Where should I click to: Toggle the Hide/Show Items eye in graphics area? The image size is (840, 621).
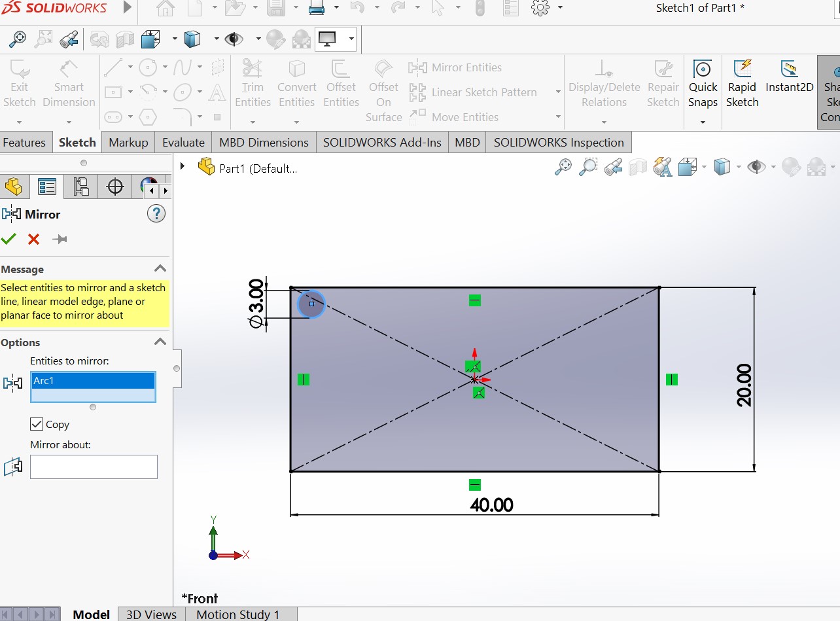point(756,168)
